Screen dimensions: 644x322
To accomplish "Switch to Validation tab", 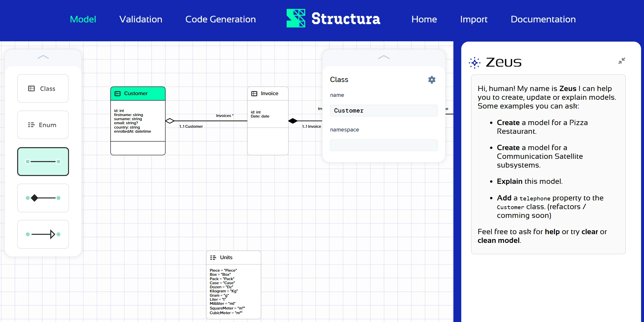I will (141, 19).
